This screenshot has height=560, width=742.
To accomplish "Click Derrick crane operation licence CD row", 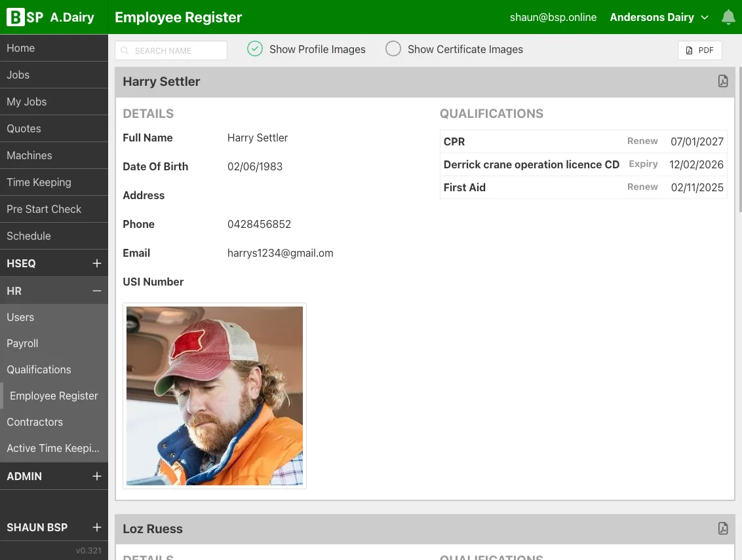I will tap(583, 164).
